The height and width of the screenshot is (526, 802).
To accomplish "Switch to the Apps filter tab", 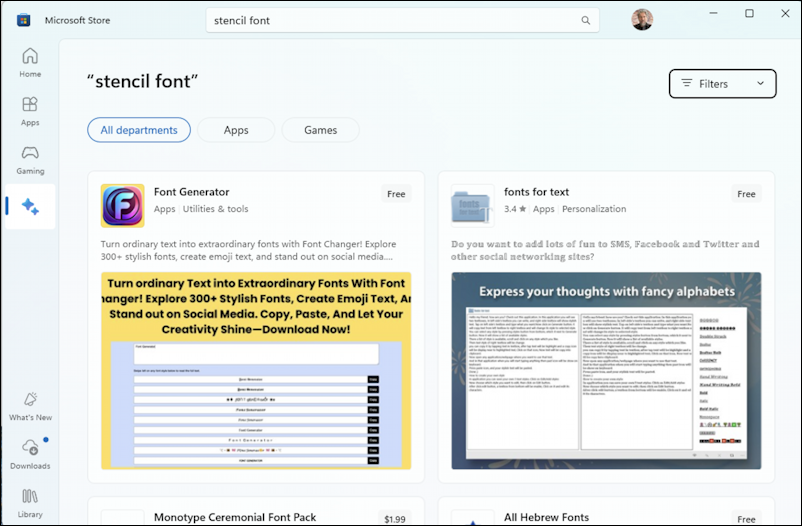I will pos(236,130).
